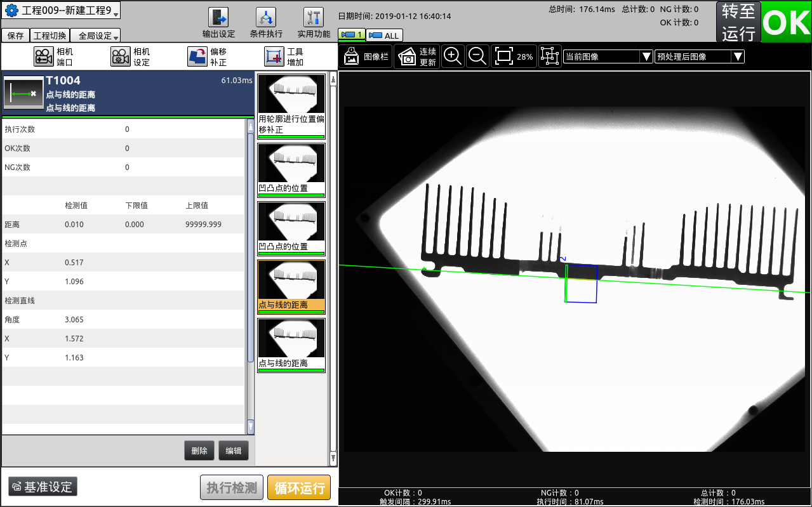Select the highlighted 点与线的距离 thumbnail
This screenshot has width=812, height=507.
point(291,287)
